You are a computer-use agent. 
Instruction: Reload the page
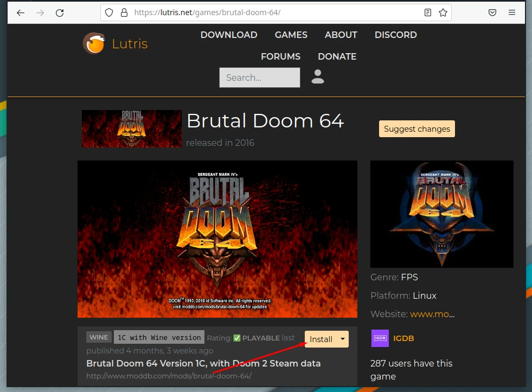60,13
